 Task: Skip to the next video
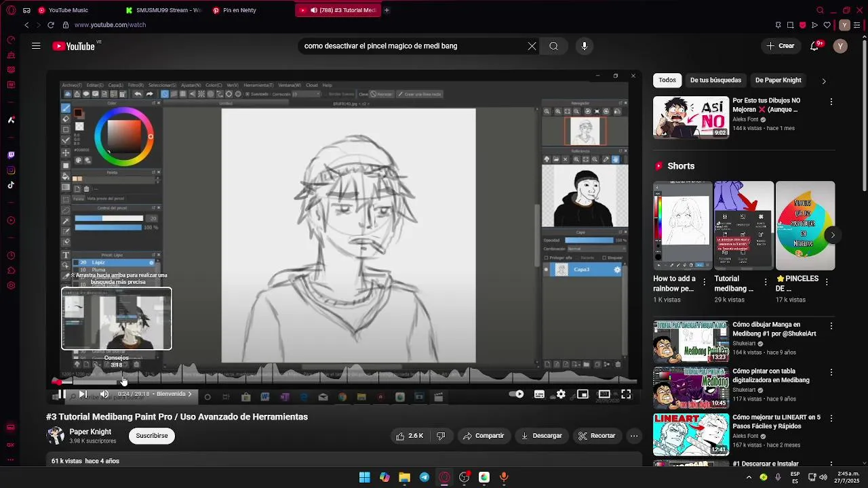click(83, 394)
